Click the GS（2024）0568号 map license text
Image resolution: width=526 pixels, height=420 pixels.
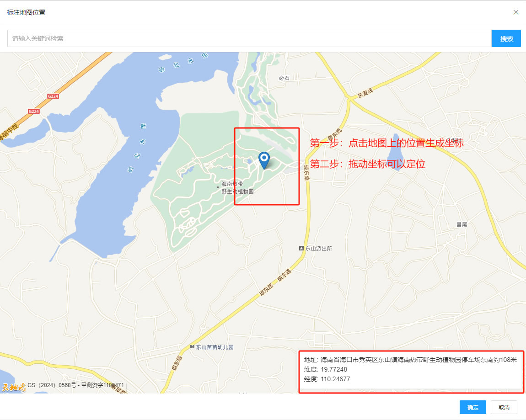[75, 385]
